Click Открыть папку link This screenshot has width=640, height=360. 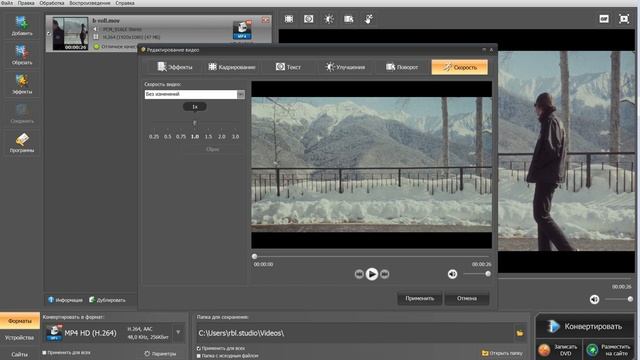[502, 353]
